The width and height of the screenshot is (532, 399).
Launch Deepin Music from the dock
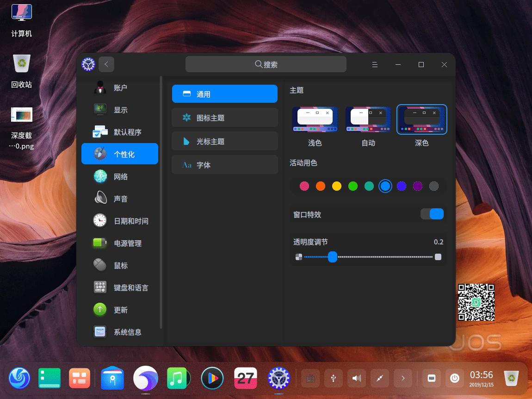pyautogui.click(x=179, y=378)
